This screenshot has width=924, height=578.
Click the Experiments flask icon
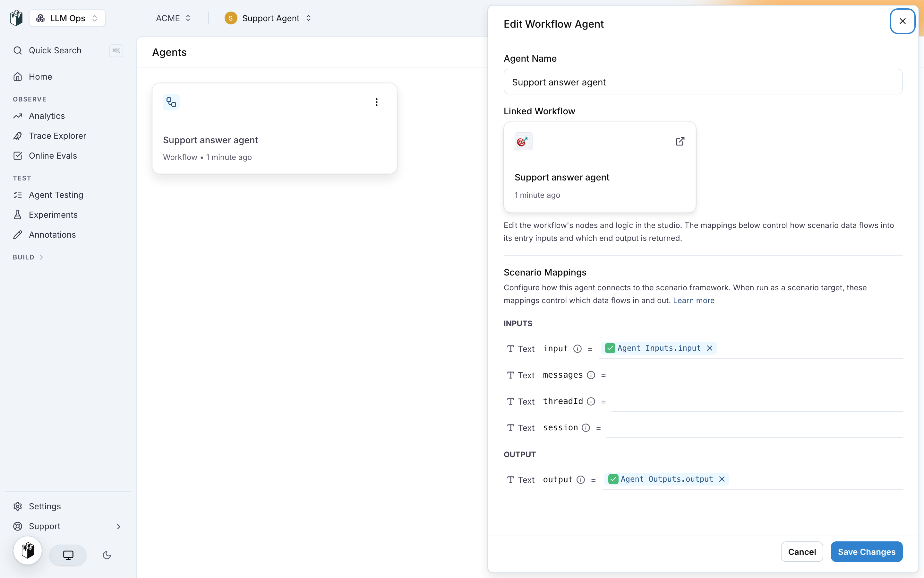pos(18,215)
